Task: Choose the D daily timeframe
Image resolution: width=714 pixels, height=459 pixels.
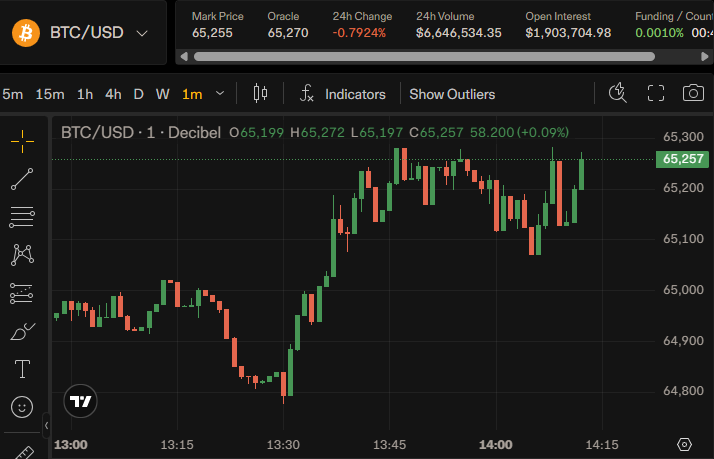Action: [x=138, y=94]
